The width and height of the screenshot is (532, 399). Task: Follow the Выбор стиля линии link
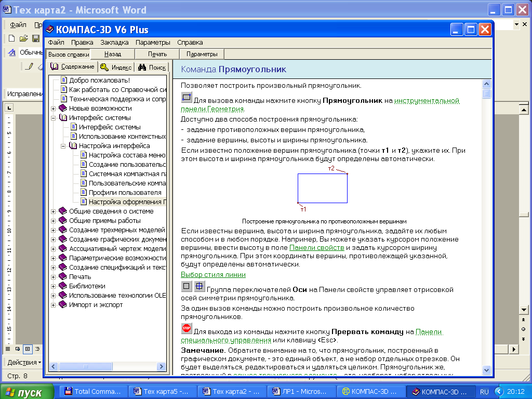[x=213, y=274]
